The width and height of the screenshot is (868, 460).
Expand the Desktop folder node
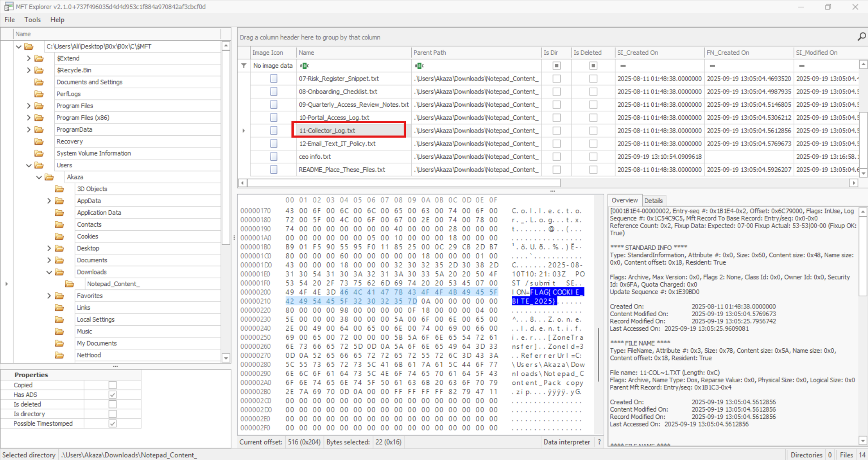tap(49, 248)
